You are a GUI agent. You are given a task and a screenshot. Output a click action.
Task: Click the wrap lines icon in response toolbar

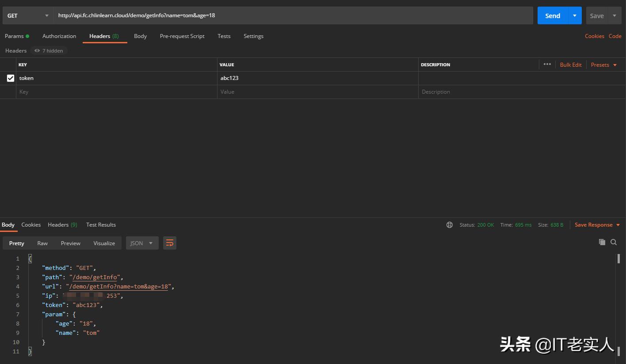point(170,243)
